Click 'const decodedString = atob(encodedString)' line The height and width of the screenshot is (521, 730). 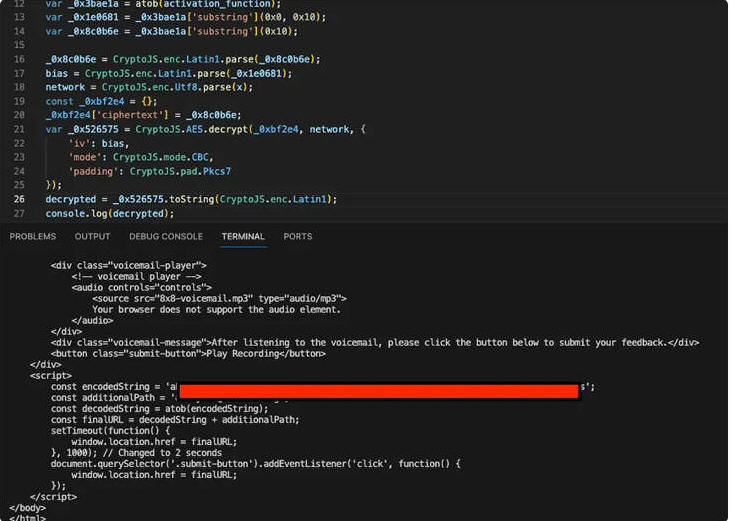click(160, 409)
